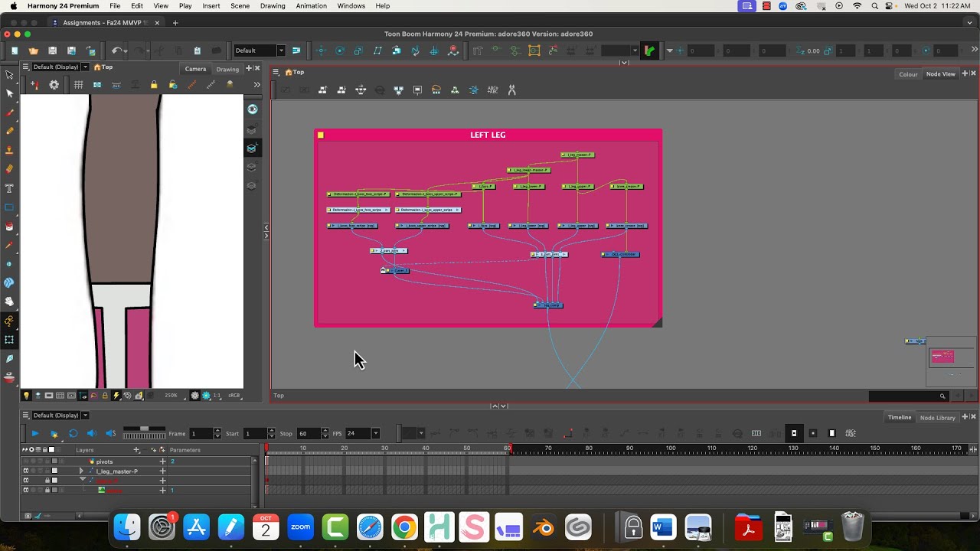Toggle visibility of l_leg_master-P layer
The width and height of the screenshot is (980, 551).
[25, 471]
